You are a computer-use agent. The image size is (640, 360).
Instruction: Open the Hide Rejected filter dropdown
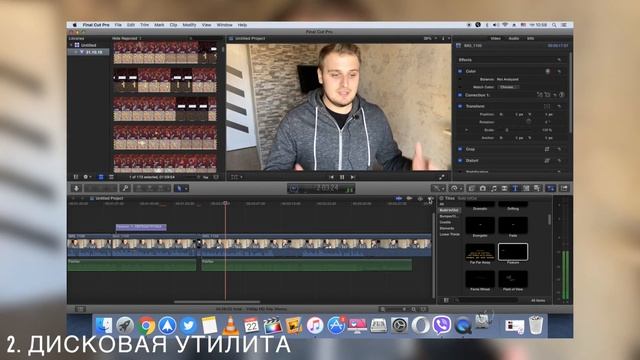(127, 38)
